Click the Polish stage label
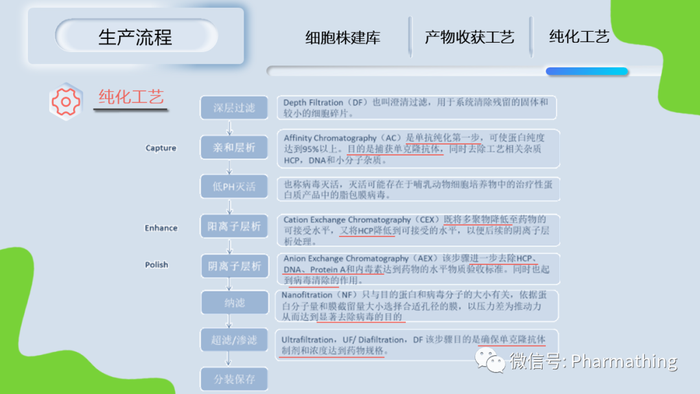The image size is (700, 394). click(156, 265)
